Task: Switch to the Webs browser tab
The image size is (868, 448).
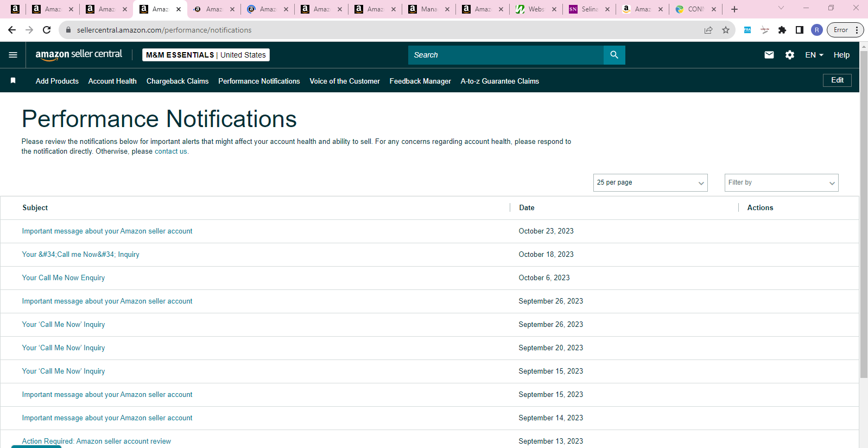Action: (x=536, y=9)
